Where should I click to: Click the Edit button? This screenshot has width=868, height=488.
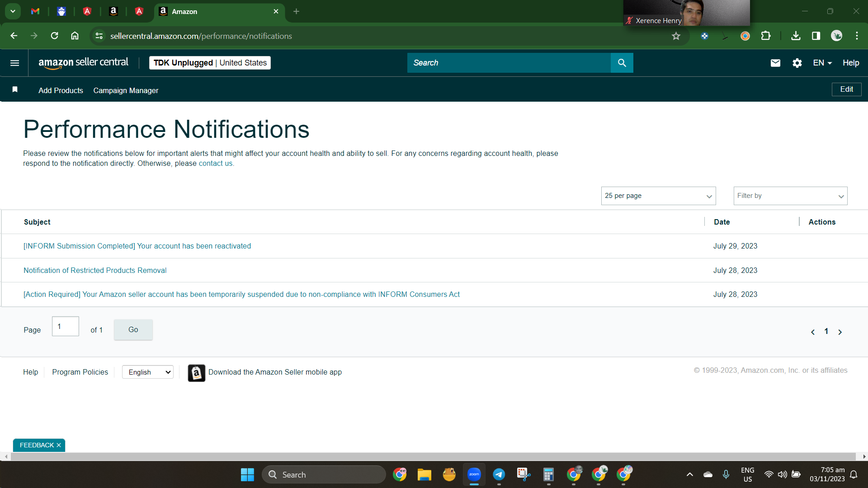(x=846, y=89)
